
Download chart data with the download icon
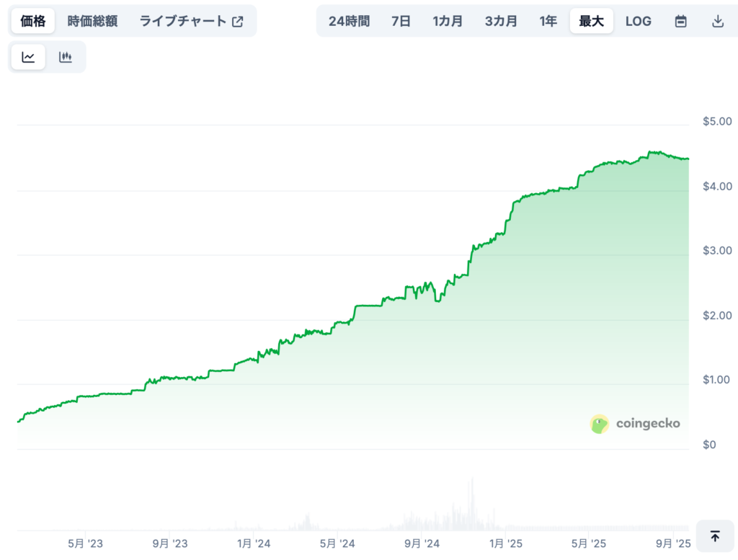pos(717,21)
